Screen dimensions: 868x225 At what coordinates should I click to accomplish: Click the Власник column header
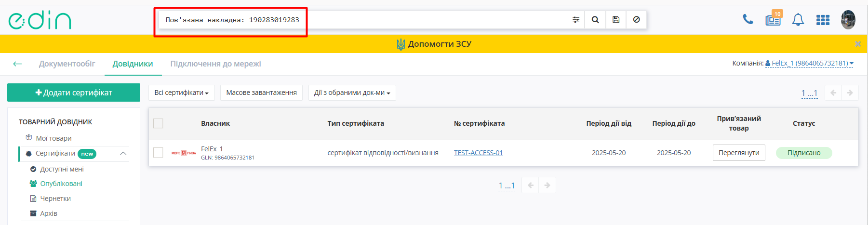point(215,123)
